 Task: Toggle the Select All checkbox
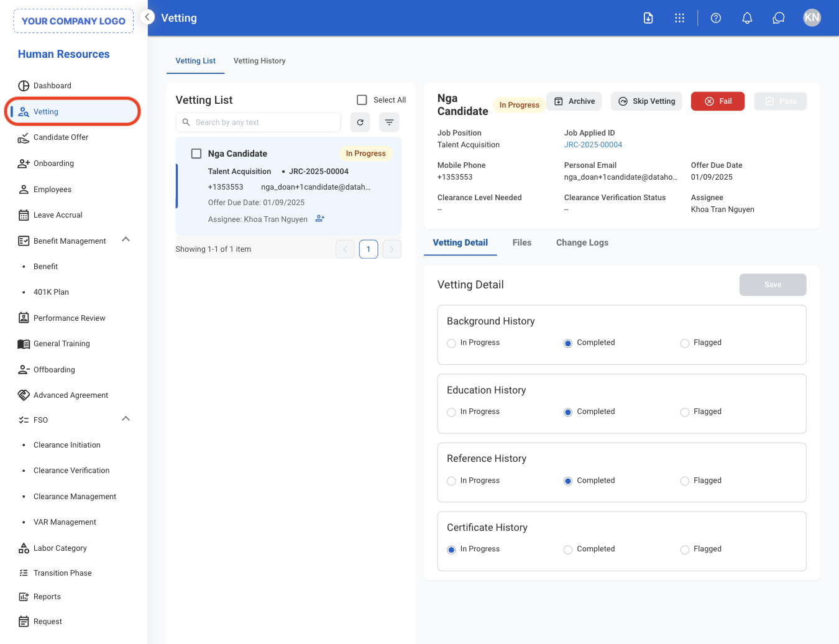[362, 100]
